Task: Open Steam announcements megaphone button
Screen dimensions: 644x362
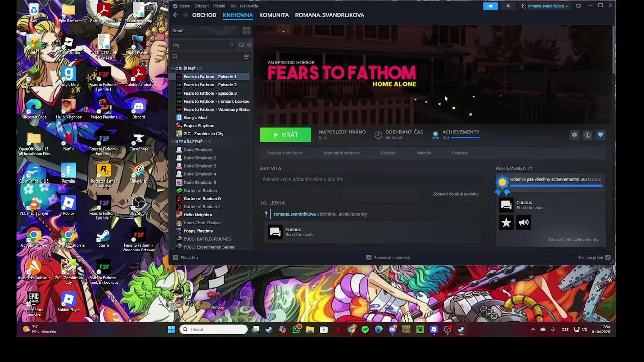Action: click(x=490, y=6)
